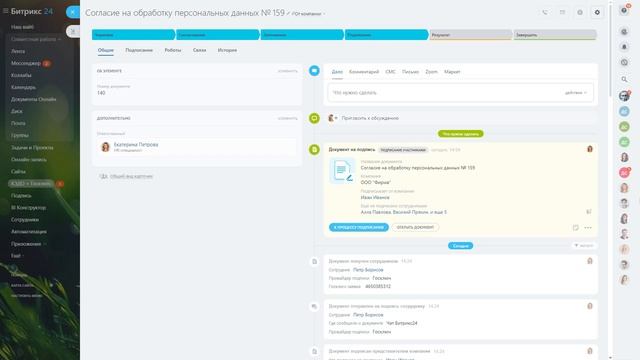Switch to the История tab
Image resolution: width=640 pixels, height=360 pixels.
[x=227, y=50]
